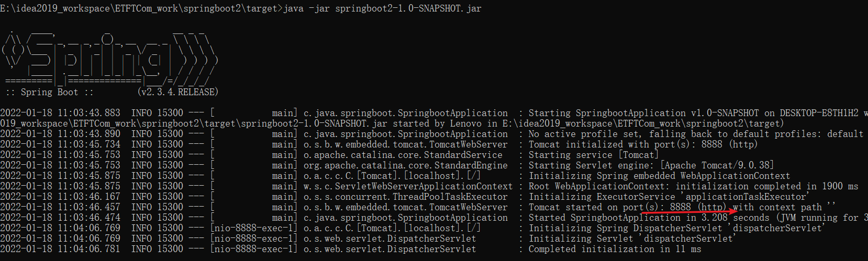Screen dimensions: 868x261
Task: Click the first nio-8888-exec-1 thread name
Action: 254,228
